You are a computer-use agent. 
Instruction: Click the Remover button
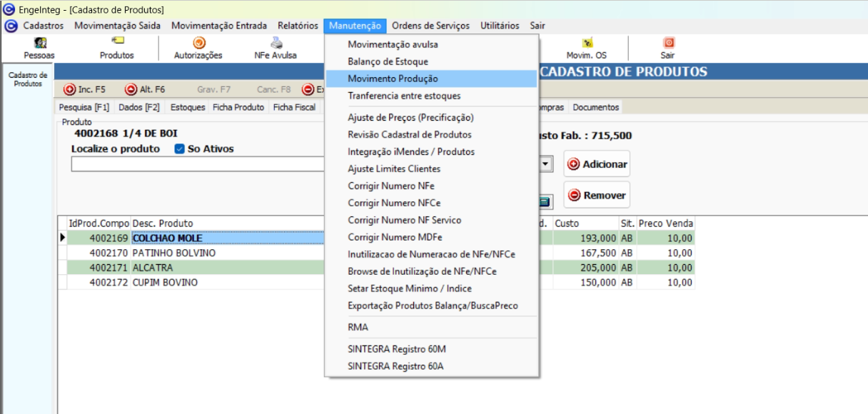pyautogui.click(x=597, y=195)
